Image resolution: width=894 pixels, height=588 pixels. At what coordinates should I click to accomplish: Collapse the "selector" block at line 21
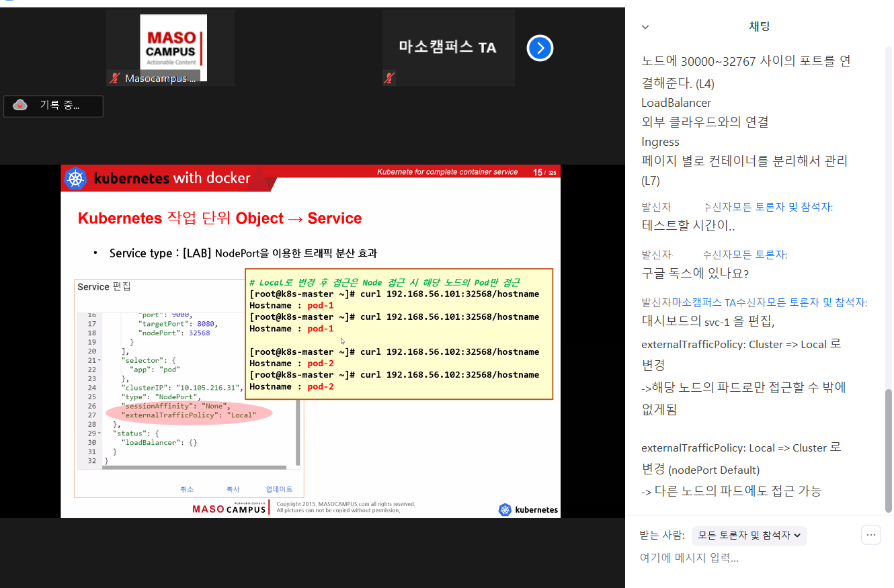pyautogui.click(x=100, y=360)
